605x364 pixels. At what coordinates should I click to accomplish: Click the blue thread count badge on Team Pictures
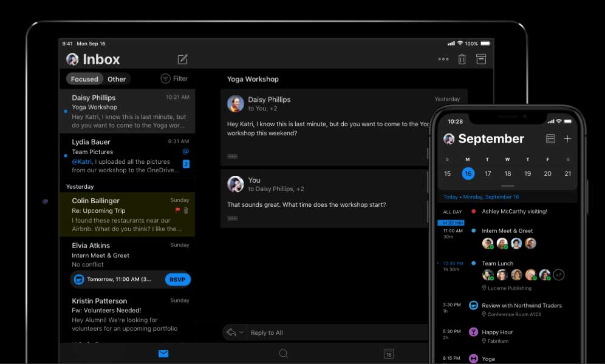(186, 164)
